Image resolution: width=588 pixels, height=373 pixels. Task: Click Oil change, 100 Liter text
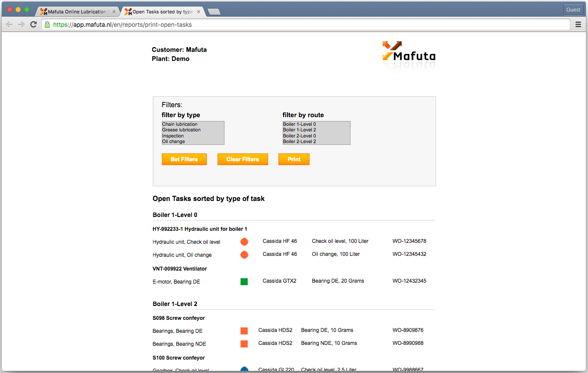pos(336,254)
